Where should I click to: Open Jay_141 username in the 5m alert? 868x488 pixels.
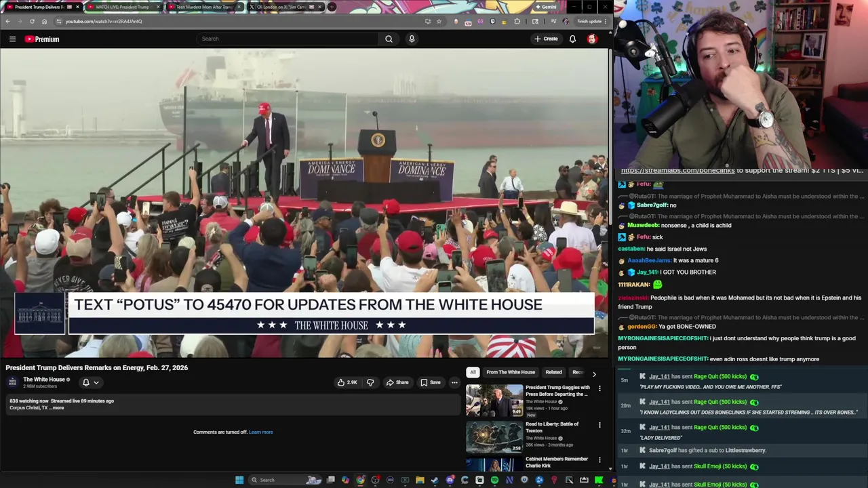point(659,377)
